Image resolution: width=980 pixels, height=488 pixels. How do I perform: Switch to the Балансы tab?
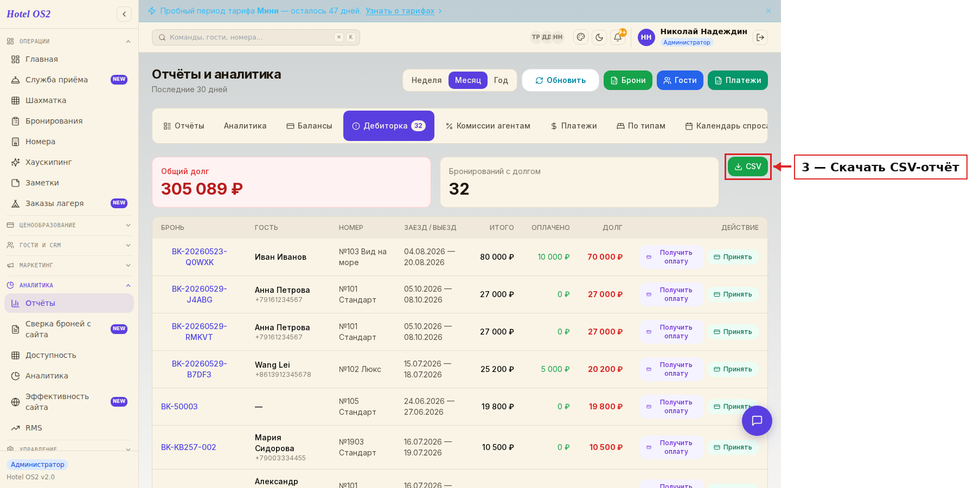309,126
